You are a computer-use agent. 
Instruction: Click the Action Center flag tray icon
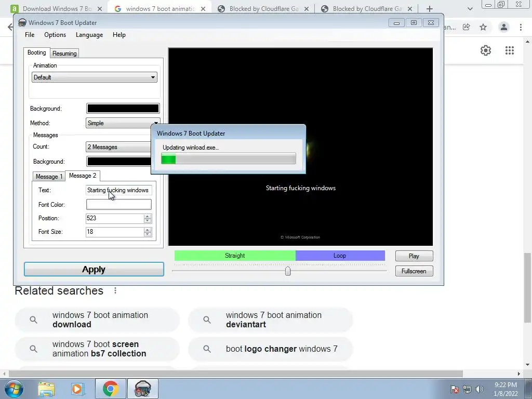[454, 389]
